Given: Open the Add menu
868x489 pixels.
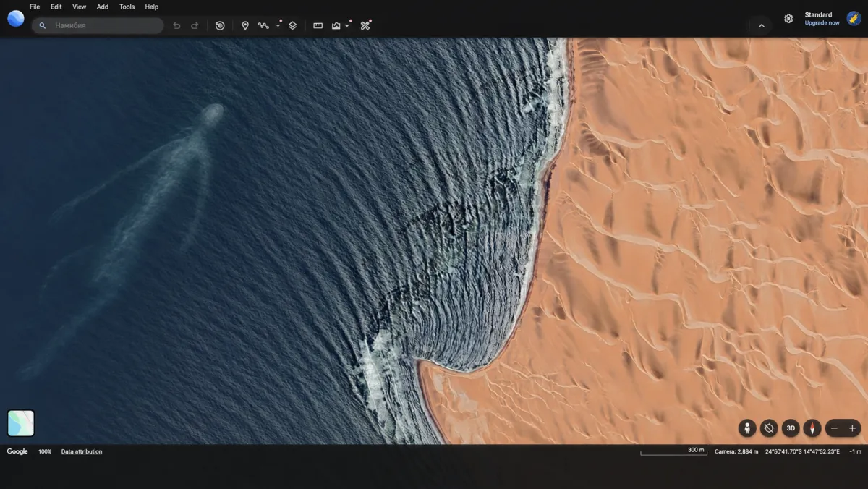Looking at the screenshot, I should click(x=103, y=7).
